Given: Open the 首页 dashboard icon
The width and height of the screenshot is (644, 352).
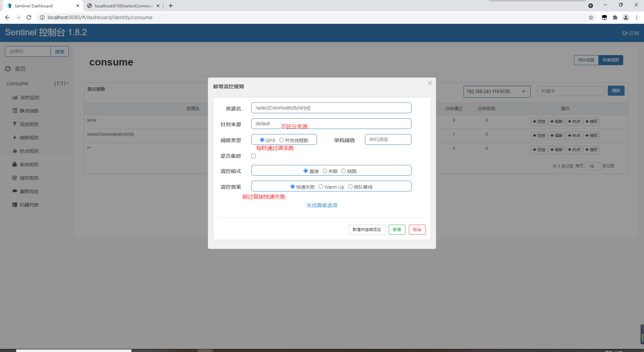Looking at the screenshot, I should coord(8,69).
